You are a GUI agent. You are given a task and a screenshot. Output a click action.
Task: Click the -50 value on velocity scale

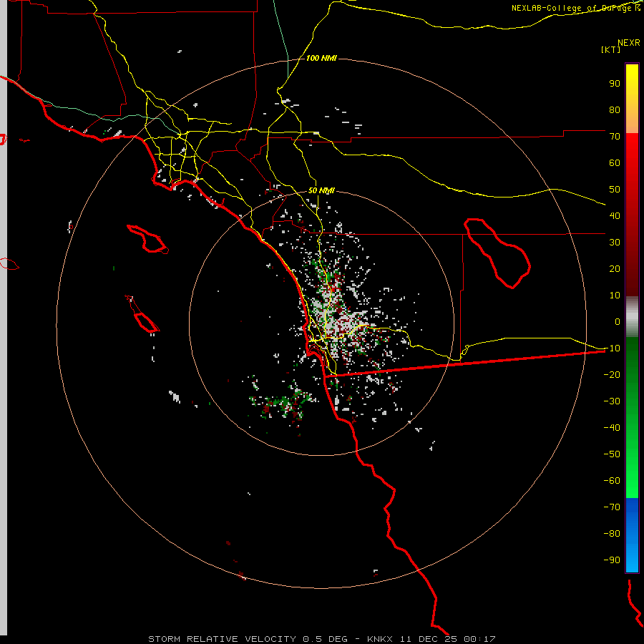[x=612, y=454]
